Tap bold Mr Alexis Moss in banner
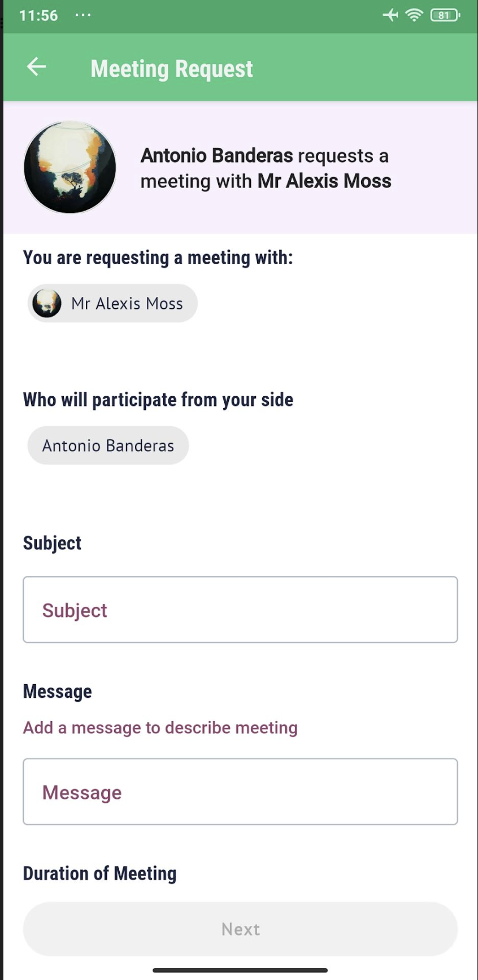Screen dimensions: 478x980 [x=324, y=181]
